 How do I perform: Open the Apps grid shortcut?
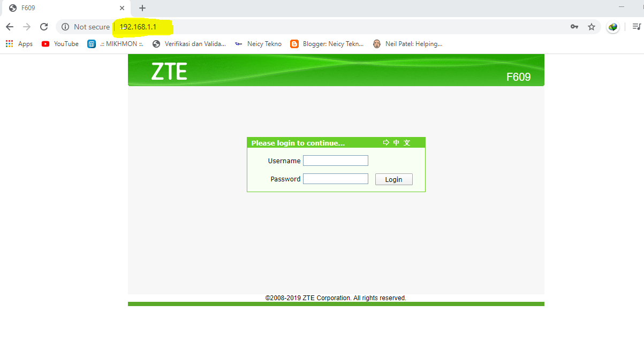coord(19,44)
